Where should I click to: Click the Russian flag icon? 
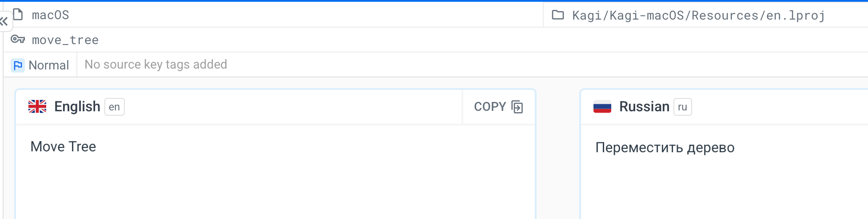pyautogui.click(x=602, y=107)
